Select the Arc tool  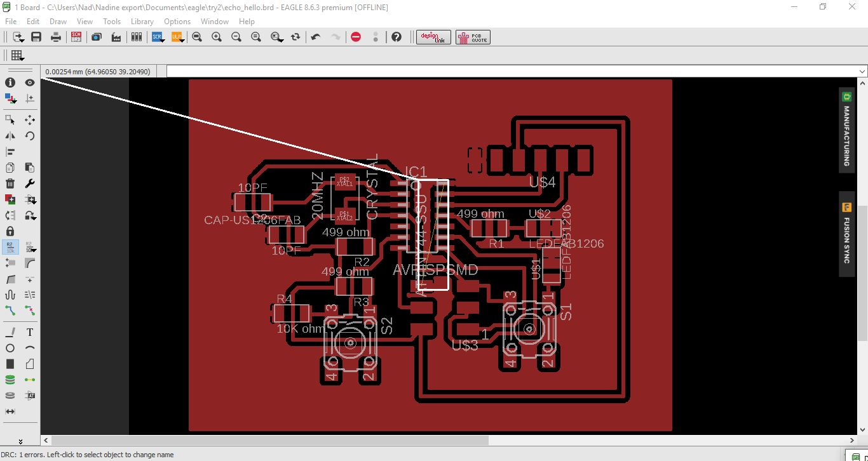[x=29, y=348]
